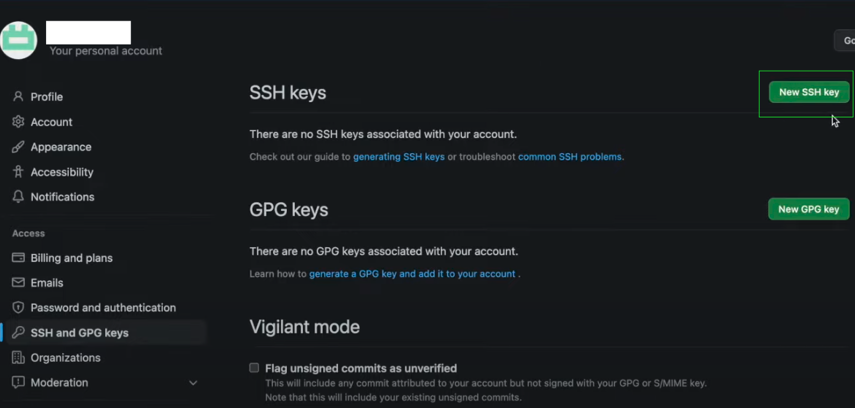Click the New GPG key button
This screenshot has height=408, width=855.
(x=808, y=209)
